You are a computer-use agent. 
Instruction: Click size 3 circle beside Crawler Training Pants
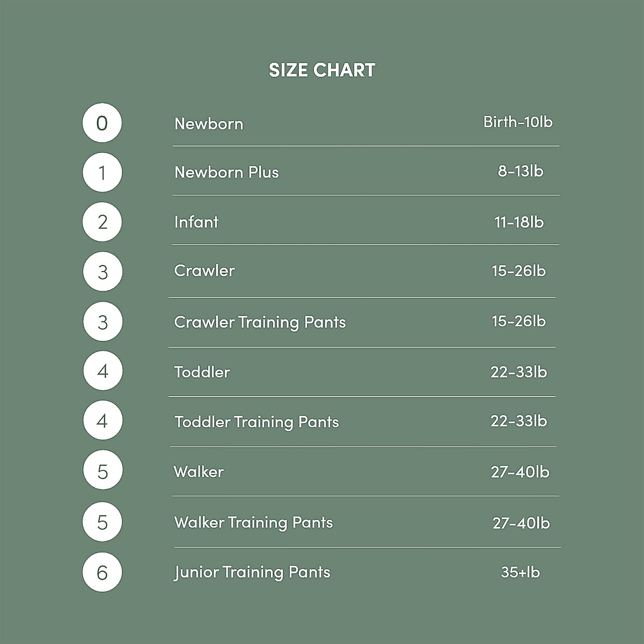(x=103, y=322)
